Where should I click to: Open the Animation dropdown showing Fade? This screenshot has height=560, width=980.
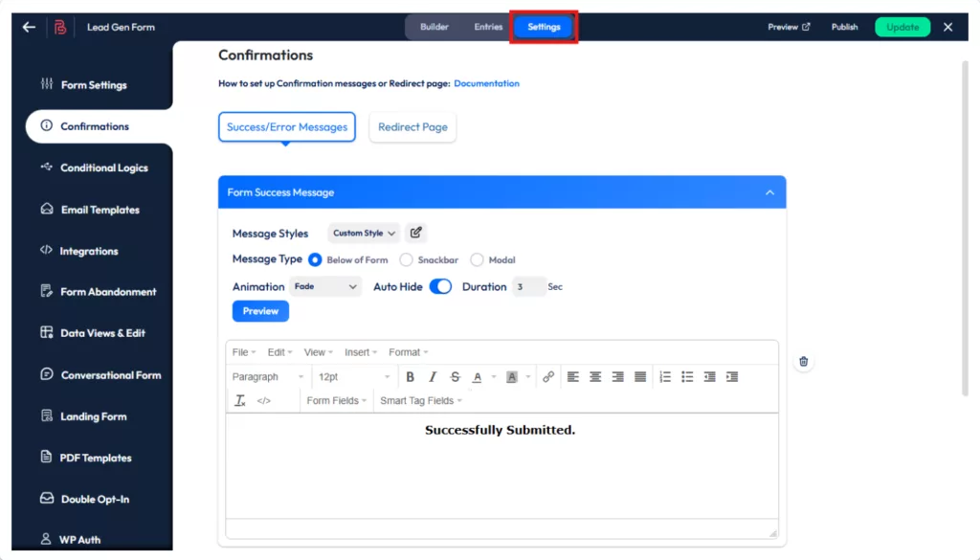tap(323, 285)
